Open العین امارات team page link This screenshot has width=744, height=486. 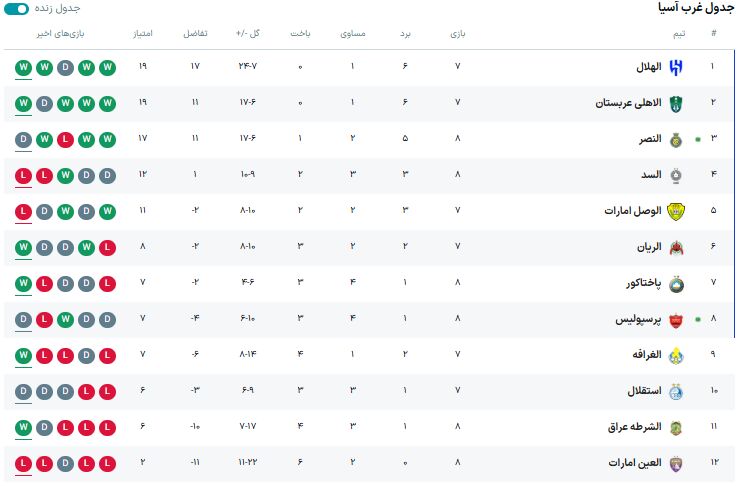click(x=635, y=463)
